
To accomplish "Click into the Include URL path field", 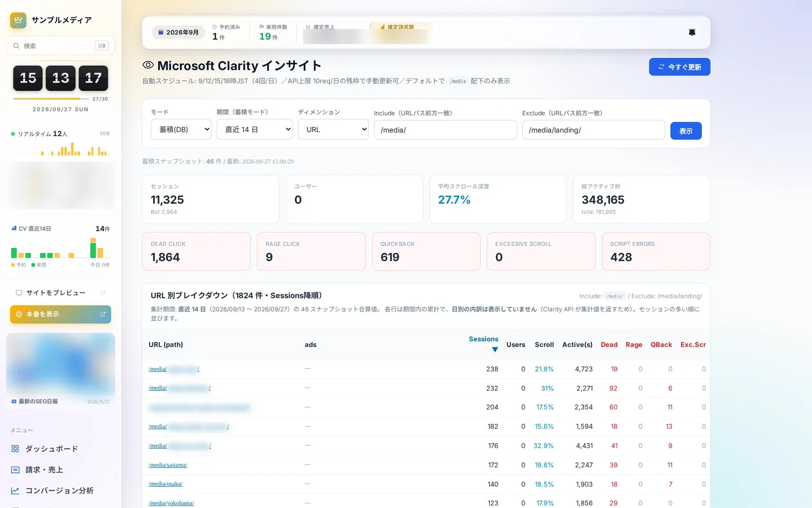I will point(446,130).
